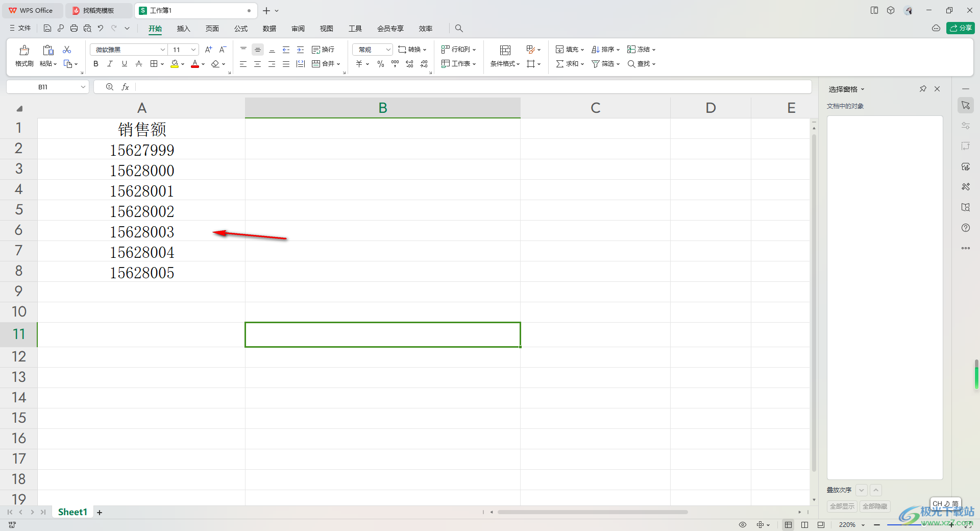Click the selection arrow icon in right sidebar
The height and width of the screenshot is (531, 980).
point(966,105)
